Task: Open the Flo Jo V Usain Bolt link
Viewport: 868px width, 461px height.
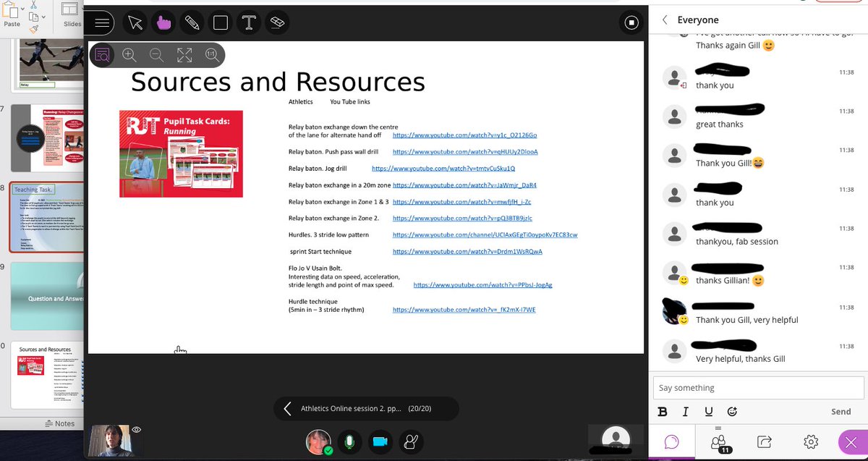Action: tap(482, 285)
